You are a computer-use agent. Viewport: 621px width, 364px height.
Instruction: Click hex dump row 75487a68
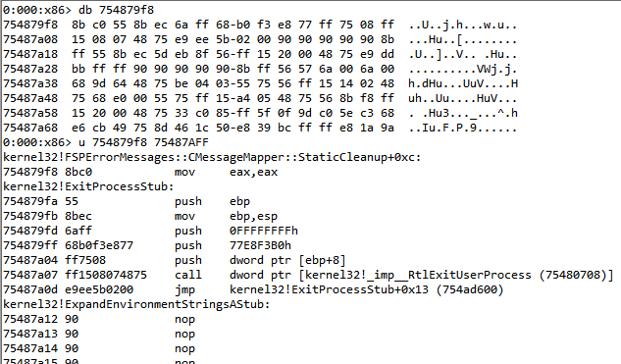pyautogui.click(x=260, y=128)
